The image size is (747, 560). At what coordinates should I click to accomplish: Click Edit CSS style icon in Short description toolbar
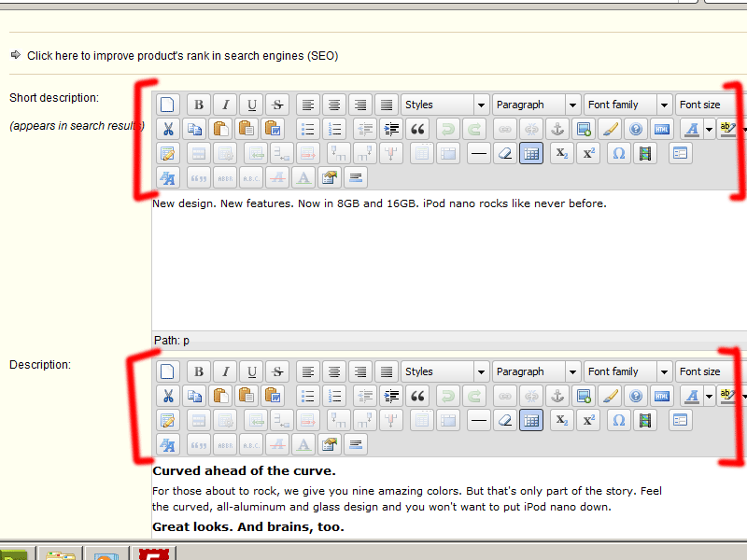point(167,177)
